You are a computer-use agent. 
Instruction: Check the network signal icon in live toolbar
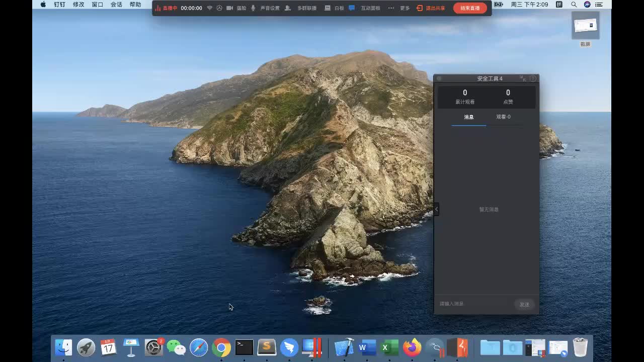210,8
